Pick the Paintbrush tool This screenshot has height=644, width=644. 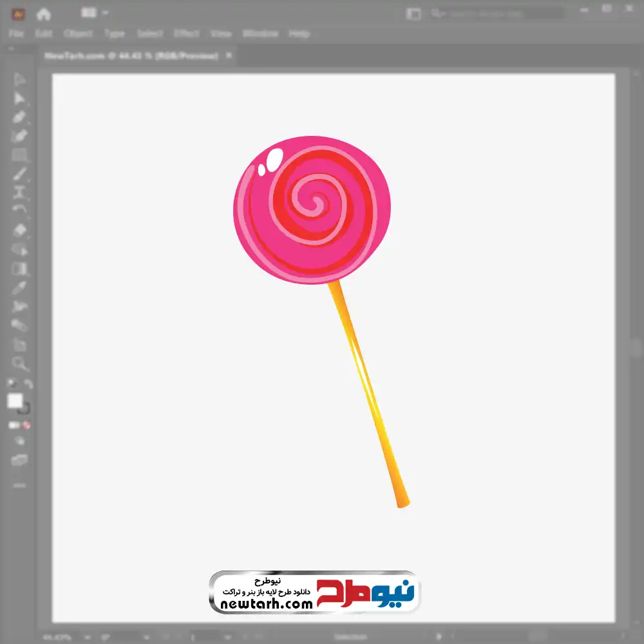coord(19,174)
